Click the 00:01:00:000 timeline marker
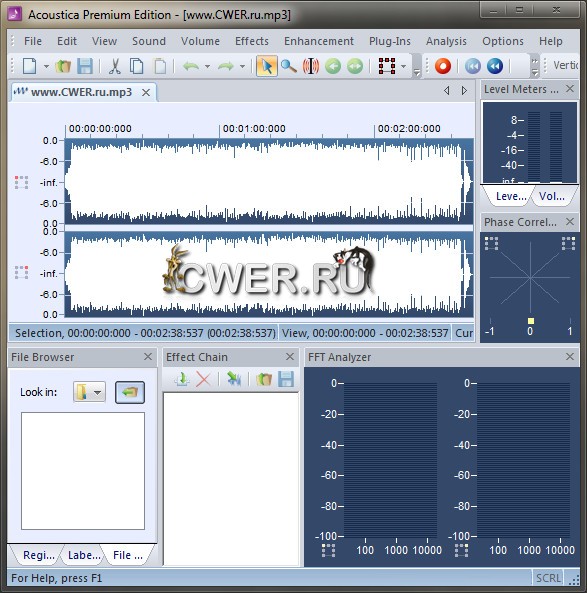This screenshot has width=587, height=593. (254, 129)
